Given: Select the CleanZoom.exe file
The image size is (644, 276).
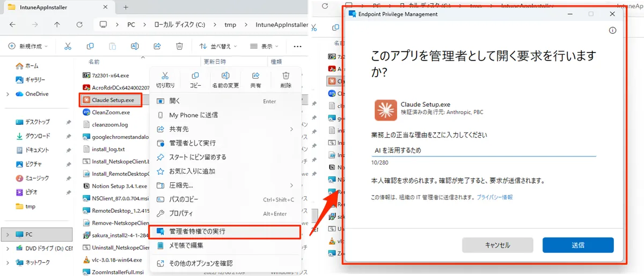Looking at the screenshot, I should point(106,113).
